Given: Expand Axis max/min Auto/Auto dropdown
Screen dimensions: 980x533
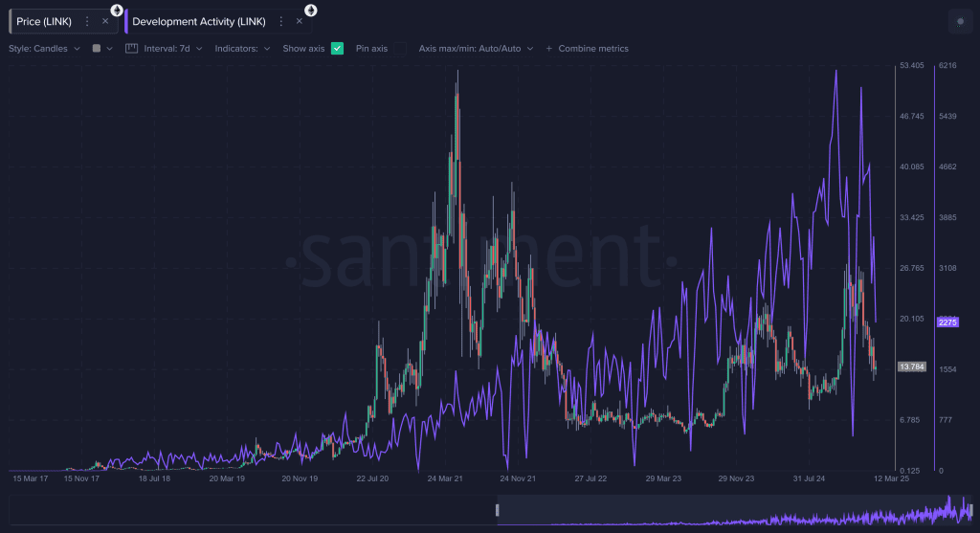Looking at the screenshot, I should 475,48.
